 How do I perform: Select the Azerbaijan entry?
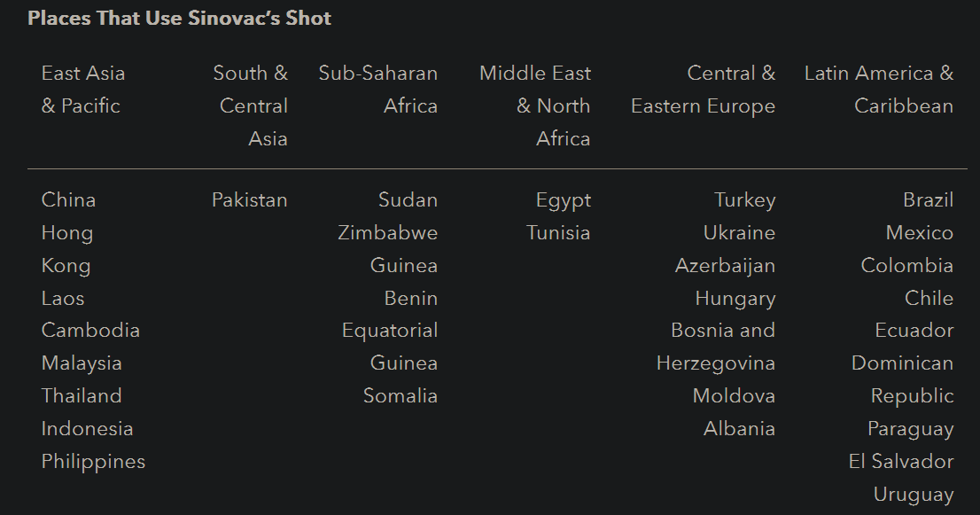point(725,266)
